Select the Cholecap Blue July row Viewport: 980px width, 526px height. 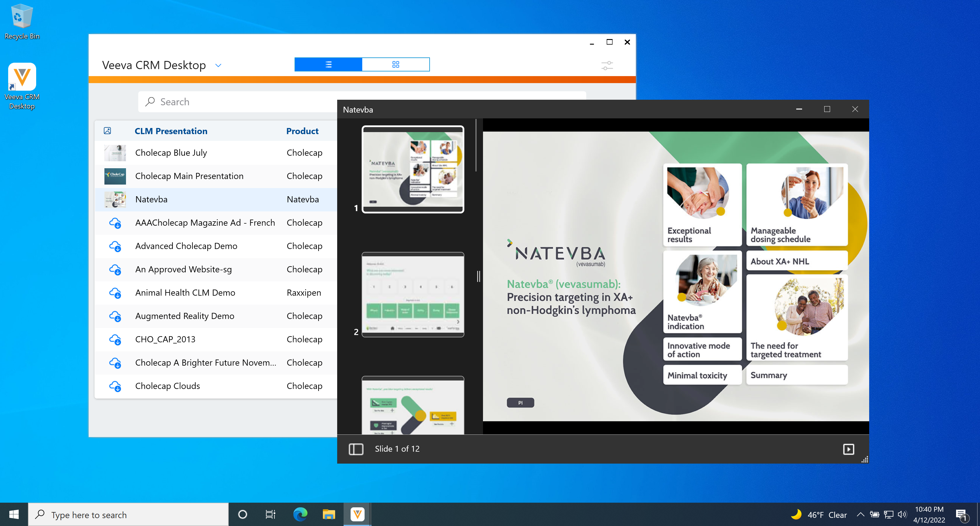tap(171, 153)
